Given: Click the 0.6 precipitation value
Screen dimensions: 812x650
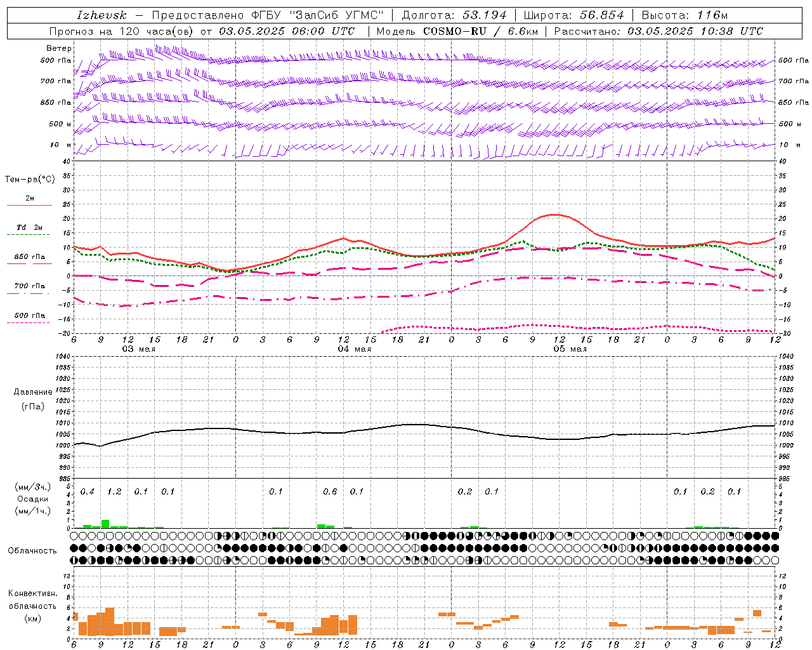Looking at the screenshot, I should point(330,491).
